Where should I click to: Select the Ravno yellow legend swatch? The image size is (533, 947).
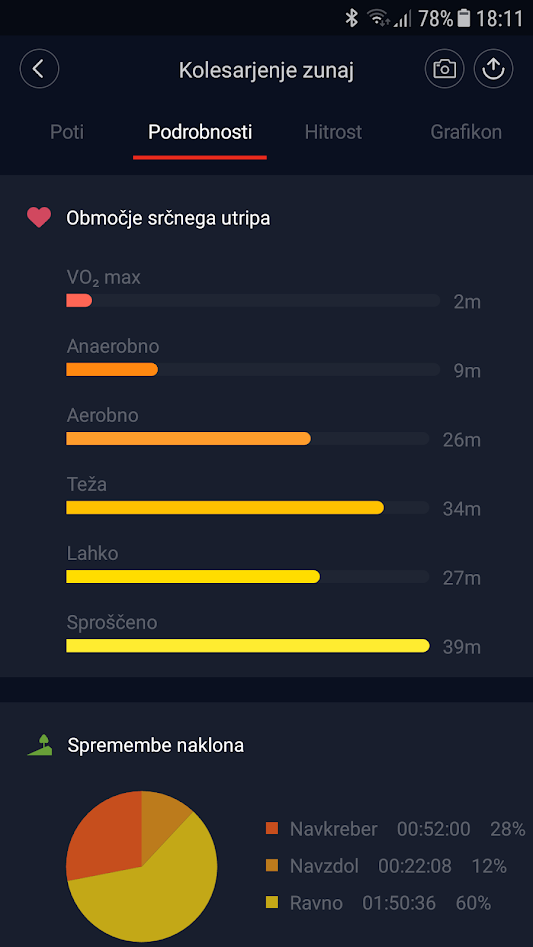272,903
